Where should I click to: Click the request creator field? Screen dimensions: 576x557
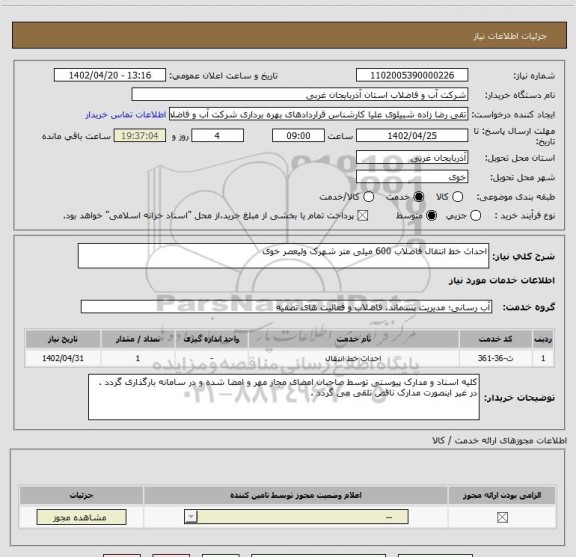coord(318,114)
